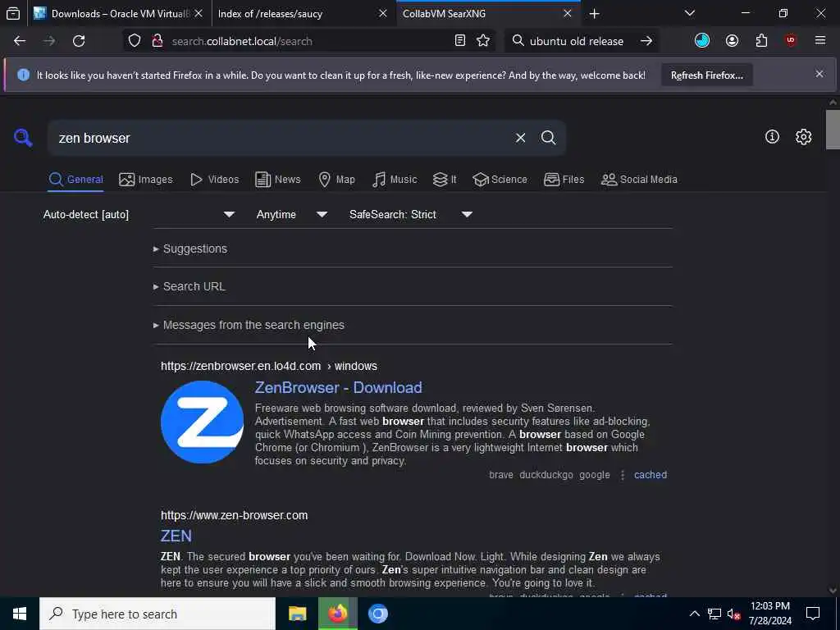Screen dimensions: 840x630
Task: Select the News search category
Action: click(x=277, y=180)
